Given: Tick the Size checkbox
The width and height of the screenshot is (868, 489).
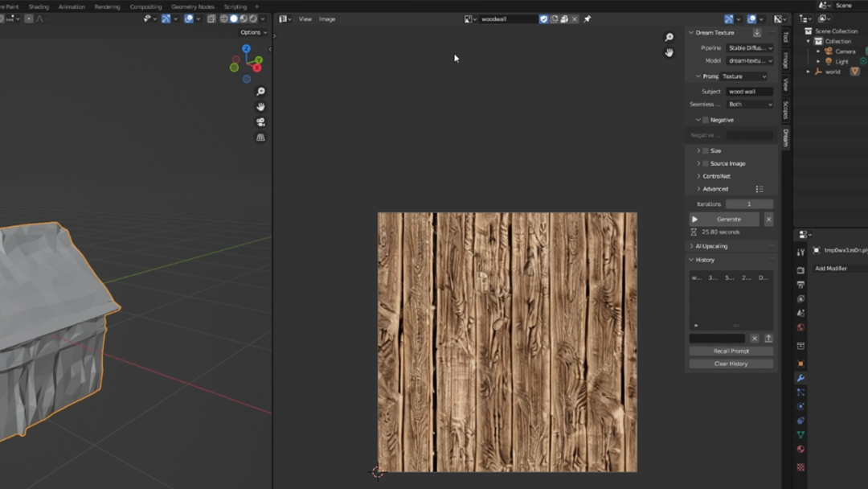Looking at the screenshot, I should 706,151.
